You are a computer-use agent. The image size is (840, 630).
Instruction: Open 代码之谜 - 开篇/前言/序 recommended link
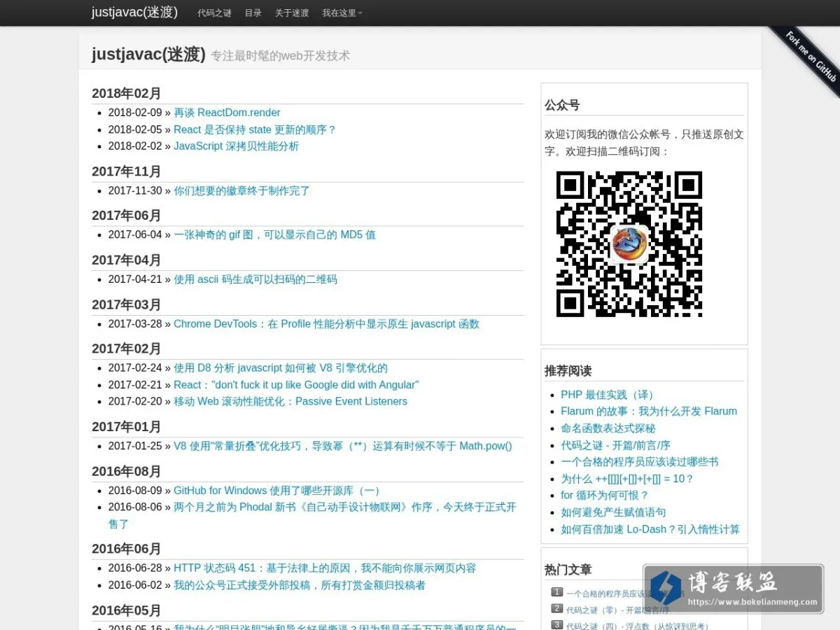tap(616, 445)
